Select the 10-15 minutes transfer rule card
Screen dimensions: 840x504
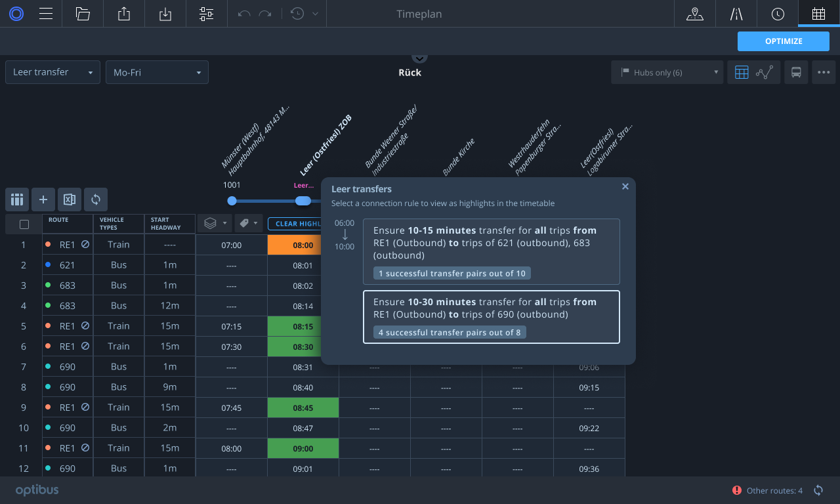[x=491, y=251]
